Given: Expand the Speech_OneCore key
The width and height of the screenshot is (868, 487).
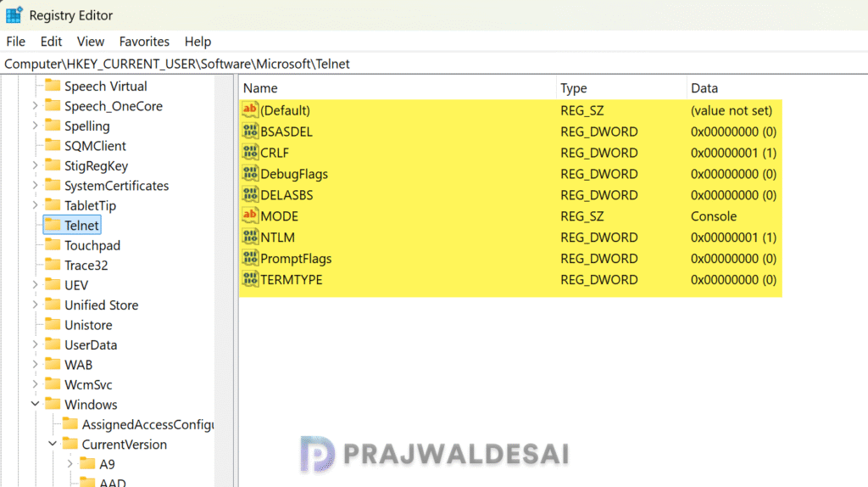Looking at the screenshot, I should click(x=35, y=105).
